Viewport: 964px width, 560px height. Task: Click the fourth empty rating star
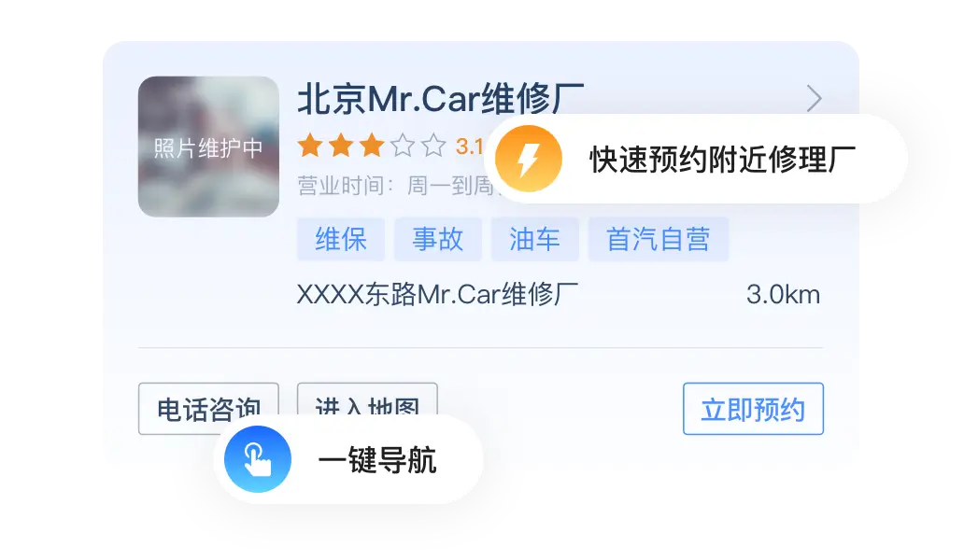403,147
